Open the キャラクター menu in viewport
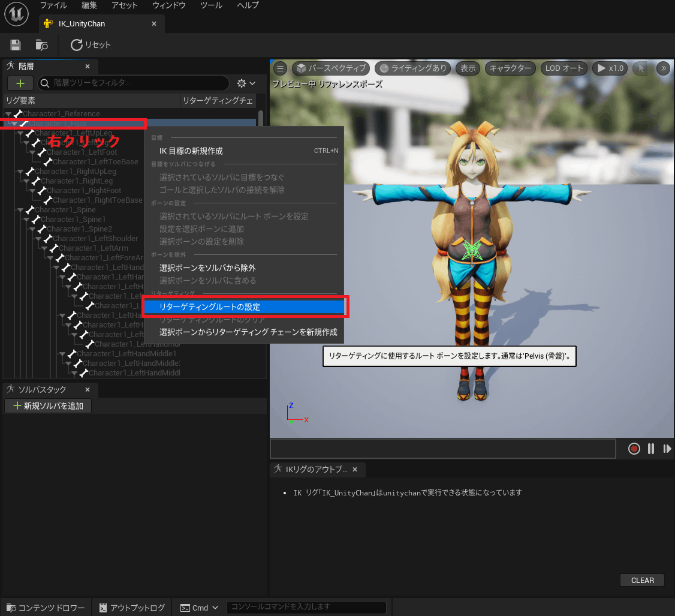Screen dimensions: 675x616 pyautogui.click(x=510, y=68)
